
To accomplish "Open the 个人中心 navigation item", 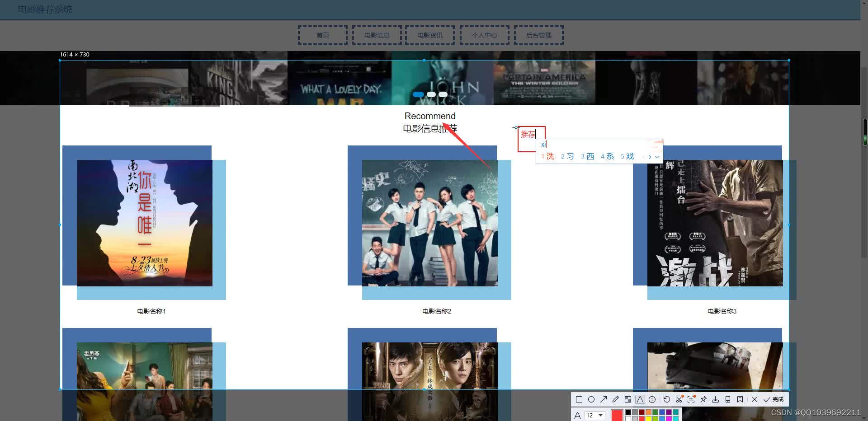I will tap(485, 35).
